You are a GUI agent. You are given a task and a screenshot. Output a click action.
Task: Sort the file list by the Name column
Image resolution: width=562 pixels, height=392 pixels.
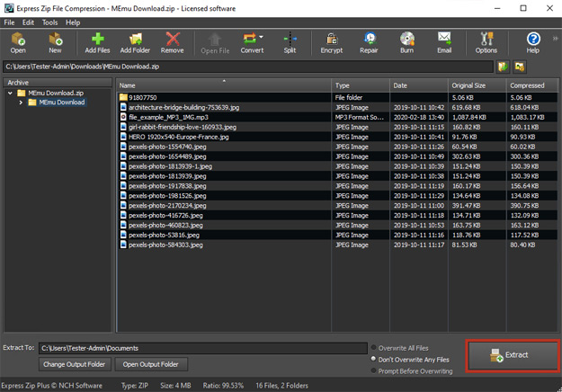click(224, 85)
